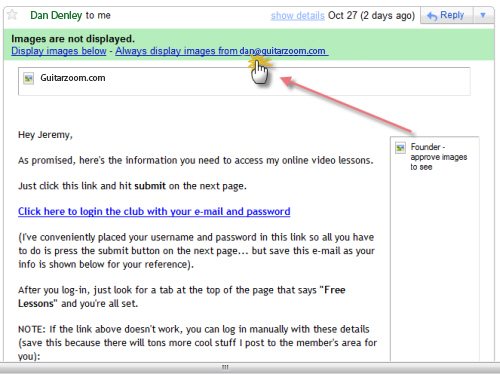The width and height of the screenshot is (500, 374).
Task: Click here to login the club link
Action: coord(154,211)
